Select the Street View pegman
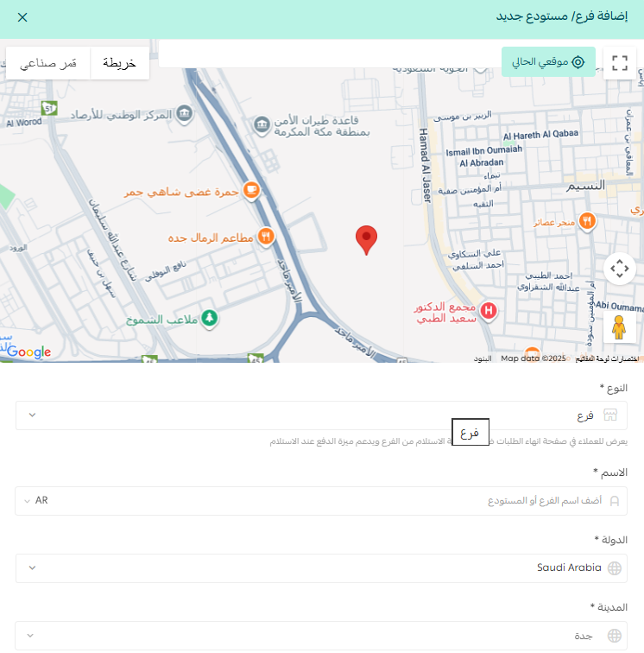The width and height of the screenshot is (644, 653). (x=619, y=326)
